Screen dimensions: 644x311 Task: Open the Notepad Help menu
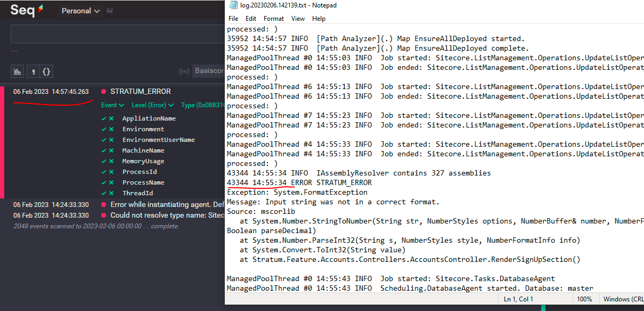tap(319, 19)
